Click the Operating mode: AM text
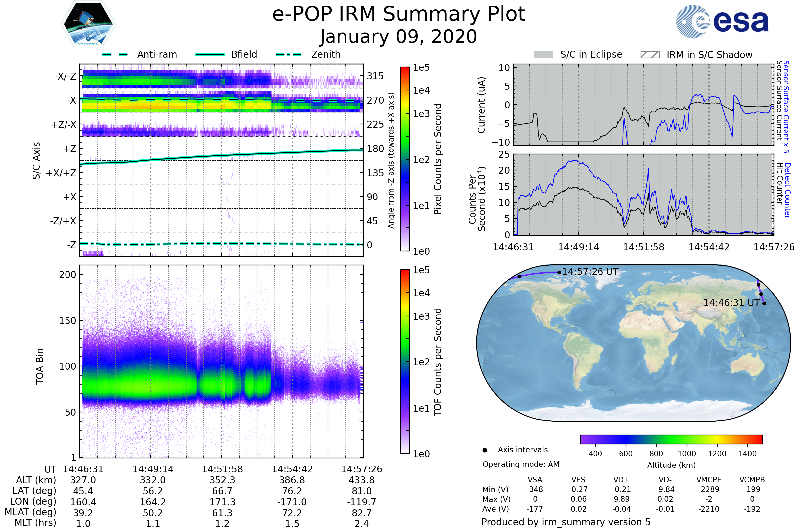The image size is (798, 532). click(521, 464)
